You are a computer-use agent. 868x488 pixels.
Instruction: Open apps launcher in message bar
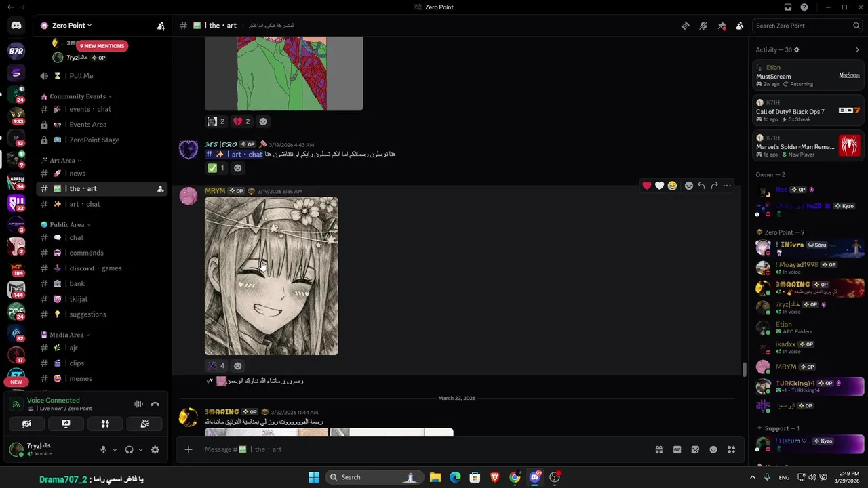point(731,449)
